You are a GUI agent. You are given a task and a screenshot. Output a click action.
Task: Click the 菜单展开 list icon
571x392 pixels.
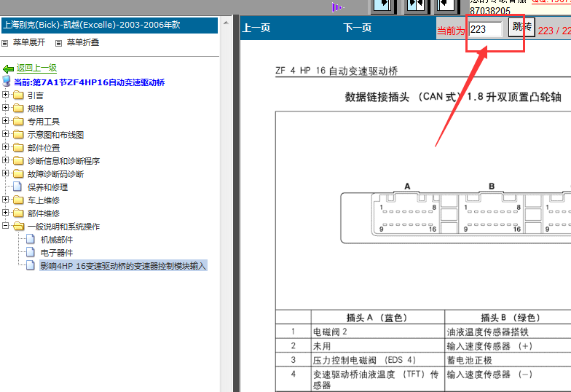(x=4, y=44)
